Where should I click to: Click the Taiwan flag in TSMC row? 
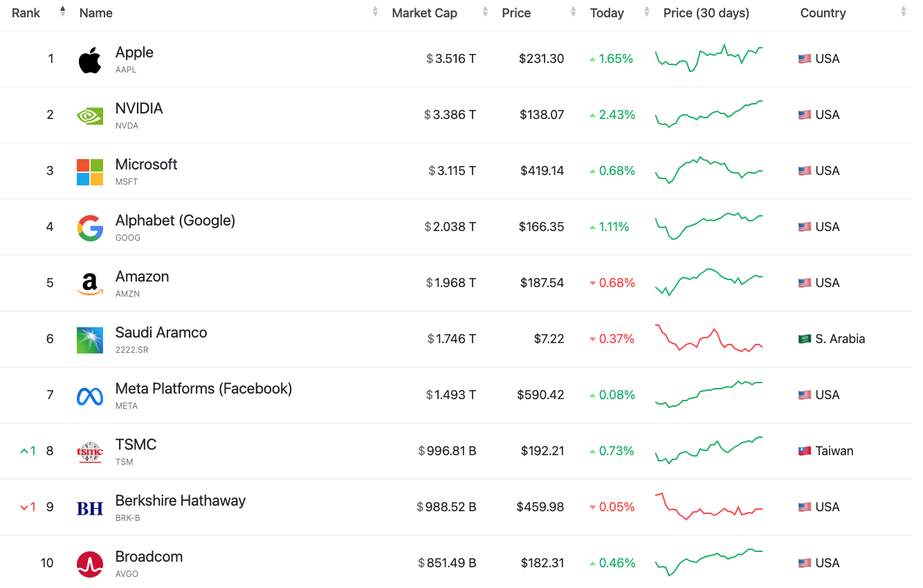click(804, 451)
